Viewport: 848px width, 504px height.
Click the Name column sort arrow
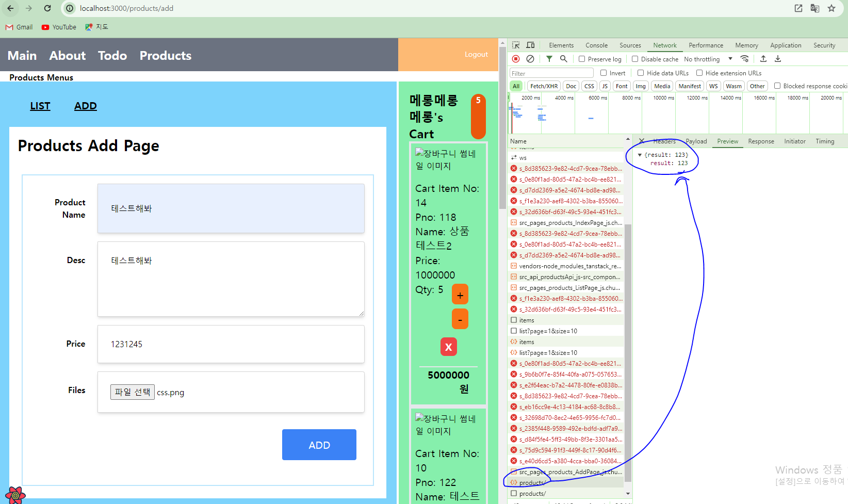[x=628, y=139]
